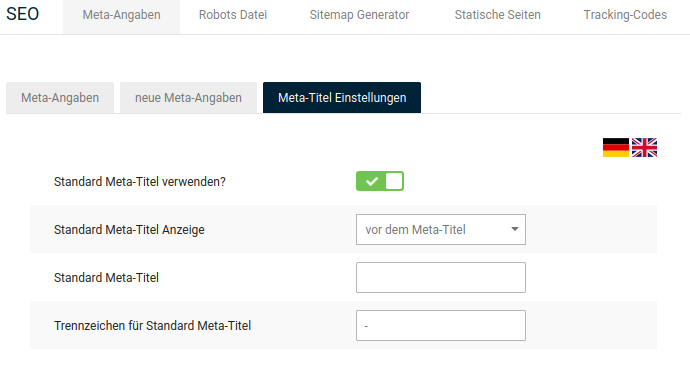690x379 pixels.
Task: Click the Standard Meta-Titel input field
Action: point(440,277)
